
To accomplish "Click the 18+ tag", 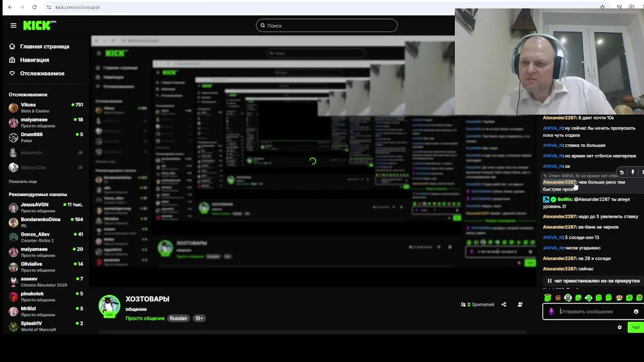I will pyautogui.click(x=199, y=318).
